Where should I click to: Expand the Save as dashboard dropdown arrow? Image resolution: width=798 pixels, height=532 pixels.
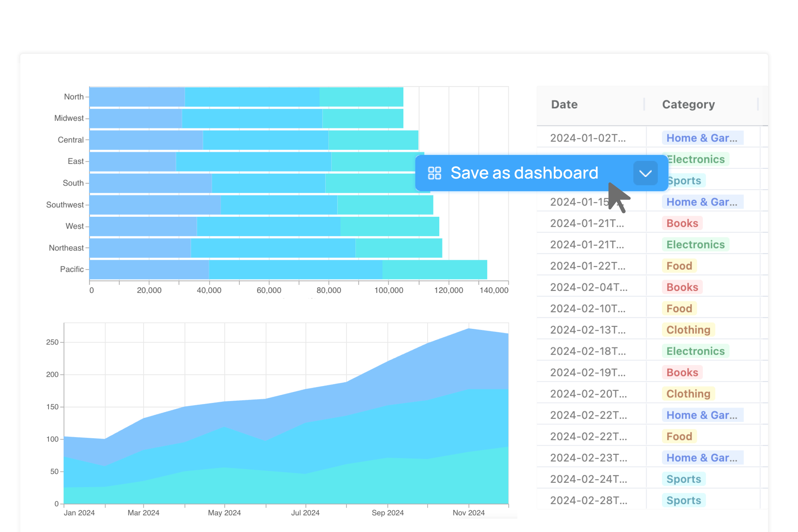645,173
